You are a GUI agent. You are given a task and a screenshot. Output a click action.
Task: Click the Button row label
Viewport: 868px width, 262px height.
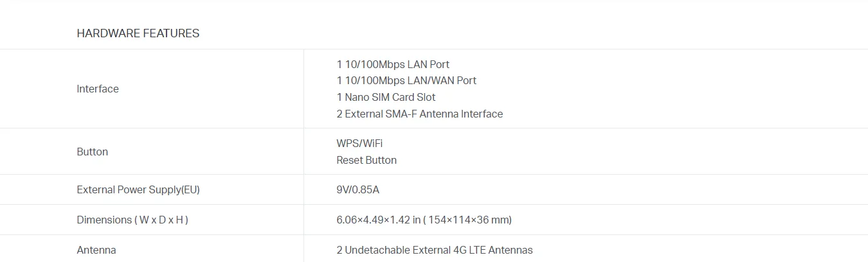click(x=93, y=152)
